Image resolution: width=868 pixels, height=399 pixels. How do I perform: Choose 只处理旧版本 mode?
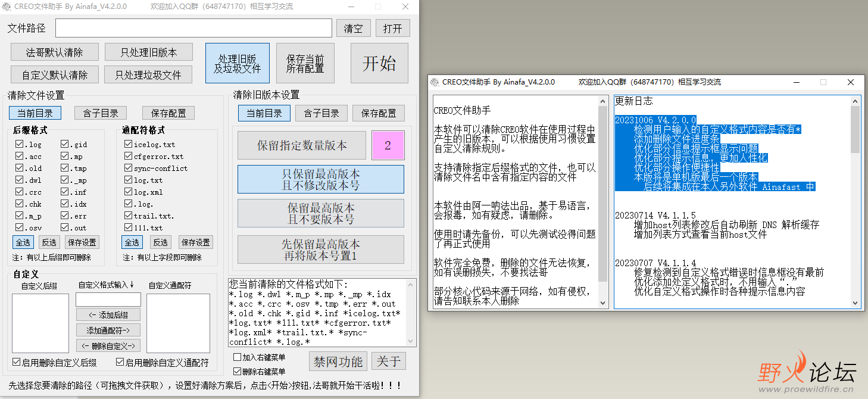[x=149, y=52]
